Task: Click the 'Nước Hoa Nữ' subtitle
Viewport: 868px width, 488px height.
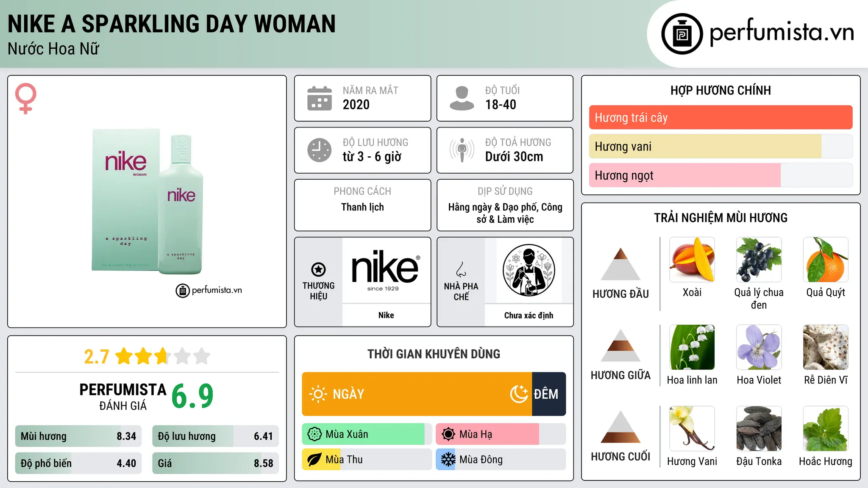Action: click(x=53, y=49)
